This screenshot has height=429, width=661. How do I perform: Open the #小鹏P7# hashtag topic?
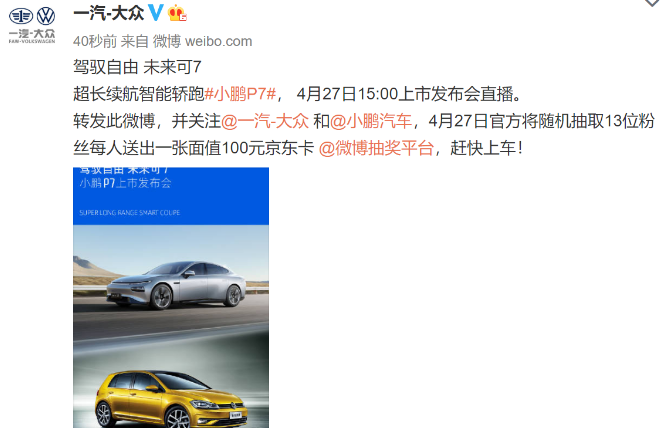240,94
